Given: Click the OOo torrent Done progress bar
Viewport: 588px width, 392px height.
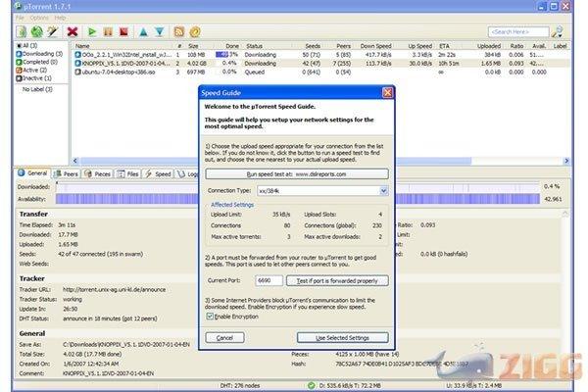Looking at the screenshot, I should pyautogui.click(x=227, y=55).
